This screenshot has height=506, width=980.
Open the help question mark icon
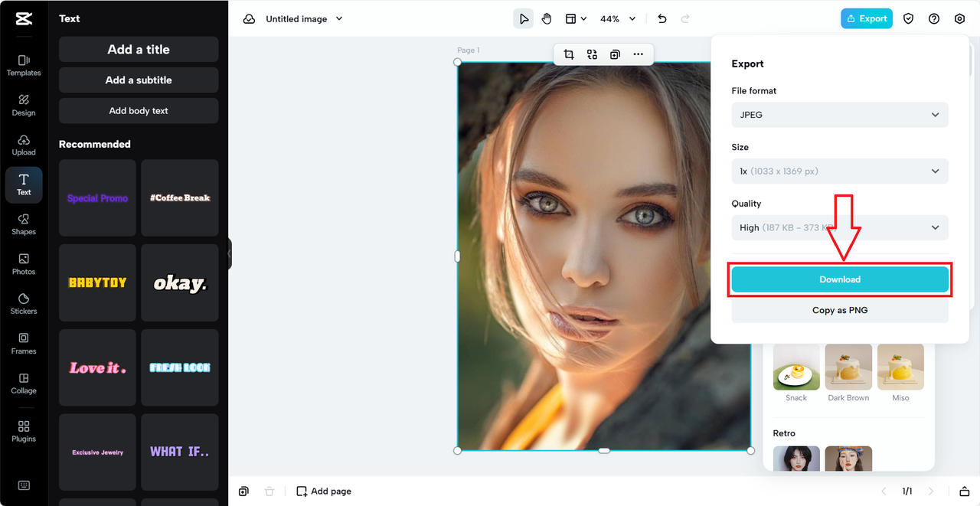(934, 19)
